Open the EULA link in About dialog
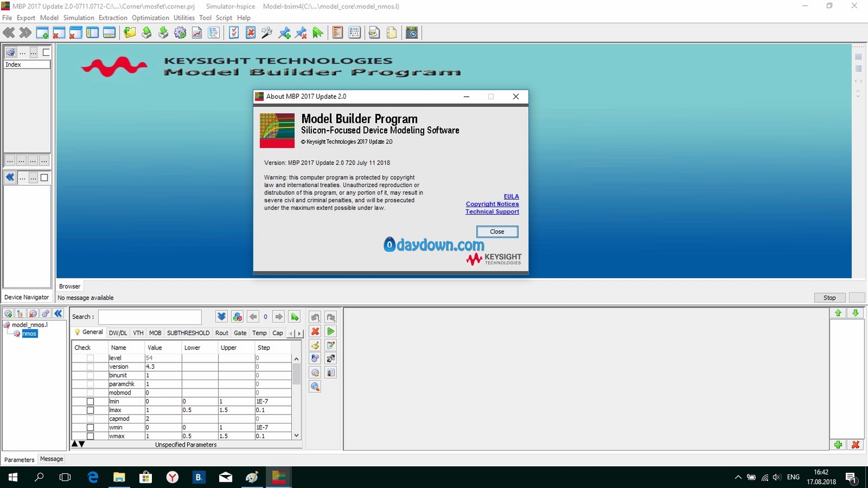This screenshot has width=868, height=488. [511, 196]
